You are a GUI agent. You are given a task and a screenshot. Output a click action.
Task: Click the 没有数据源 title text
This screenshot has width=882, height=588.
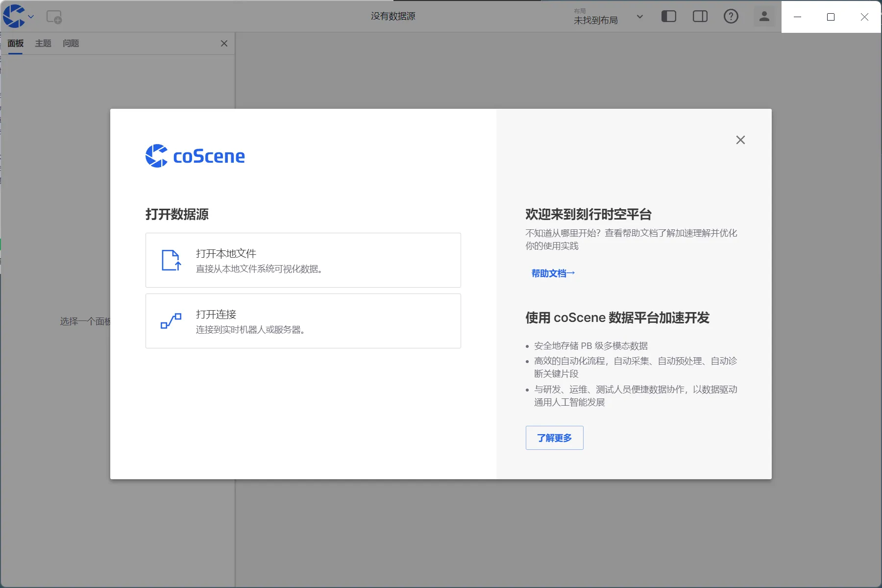(x=393, y=17)
